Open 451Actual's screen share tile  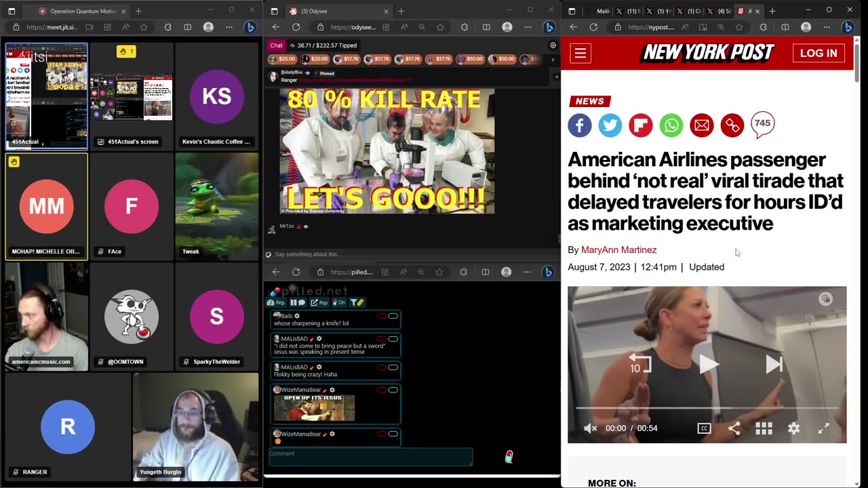[x=132, y=96]
